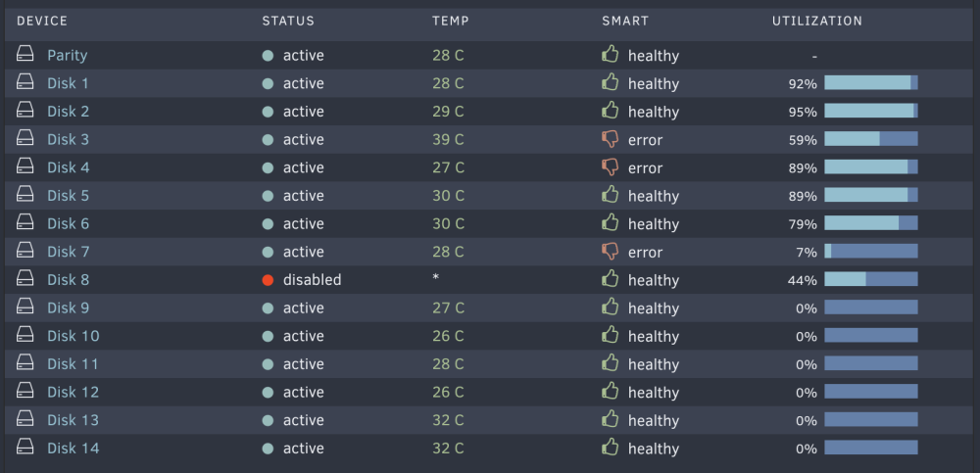Open the Disk 5 link
This screenshot has height=473, width=980.
tap(69, 196)
